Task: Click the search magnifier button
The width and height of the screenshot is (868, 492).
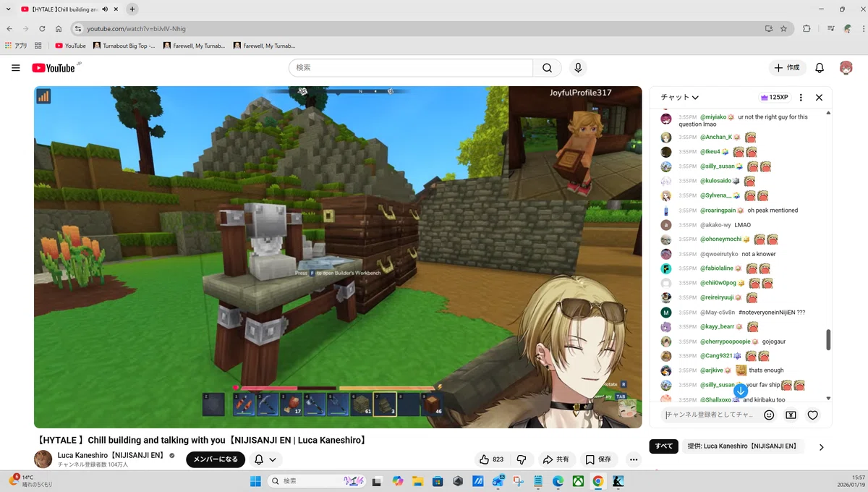Action: pos(548,68)
